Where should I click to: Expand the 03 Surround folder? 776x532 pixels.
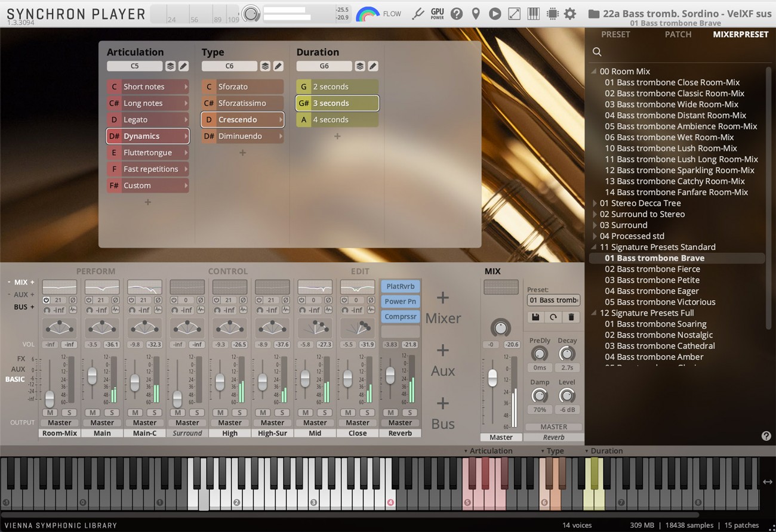[x=594, y=225]
